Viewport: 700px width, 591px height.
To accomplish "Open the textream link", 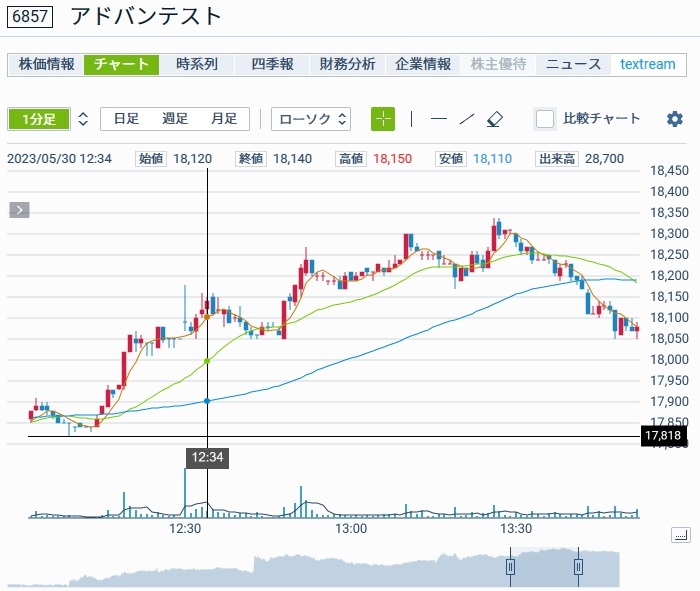I will pyautogui.click(x=647, y=64).
